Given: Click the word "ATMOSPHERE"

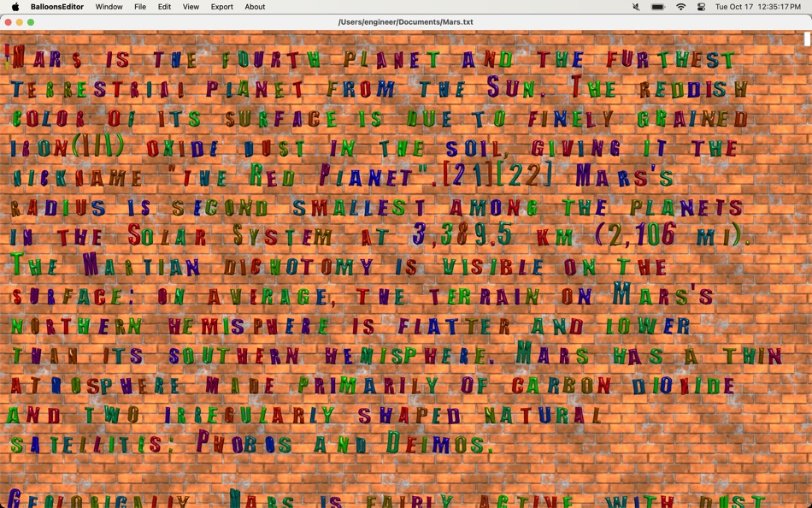Looking at the screenshot, I should (95, 385).
